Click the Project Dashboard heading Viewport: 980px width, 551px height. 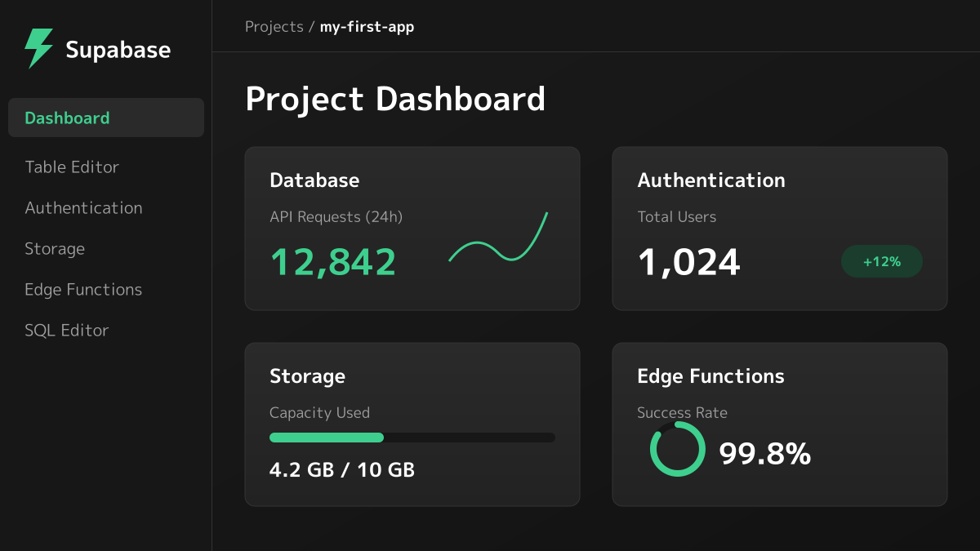coord(395,99)
